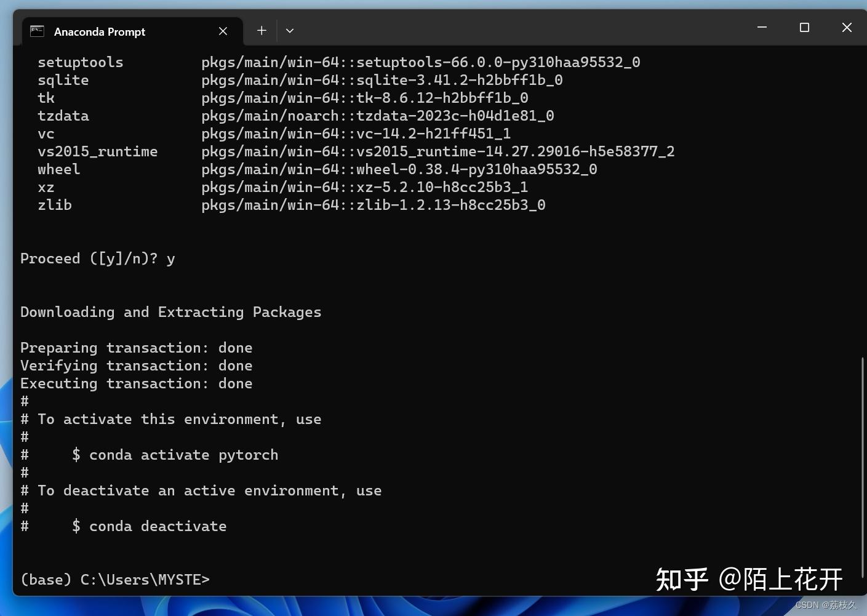Open the new tab dropdown chevron

coord(289,30)
